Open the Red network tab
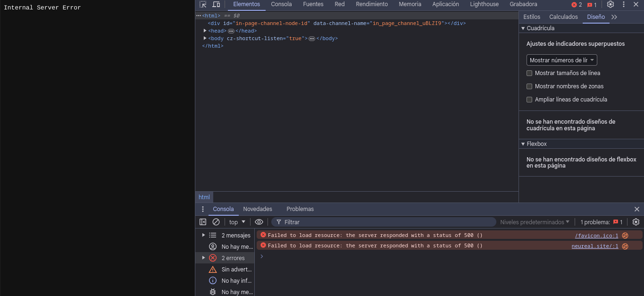 coord(340,4)
